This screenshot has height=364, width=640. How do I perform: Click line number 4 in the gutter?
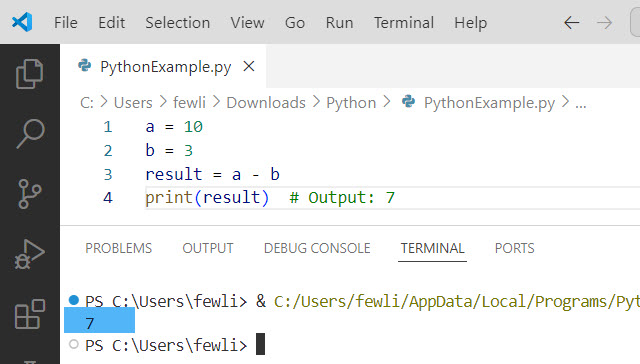(108, 198)
